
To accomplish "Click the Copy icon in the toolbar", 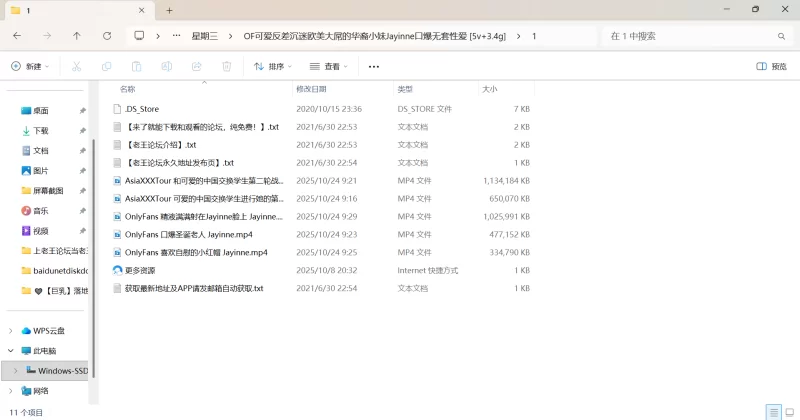I will [x=107, y=66].
